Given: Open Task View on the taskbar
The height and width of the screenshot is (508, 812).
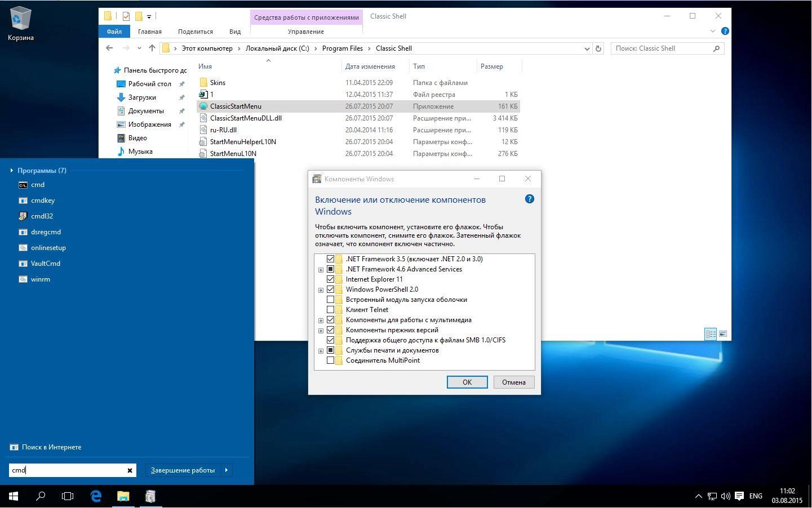Looking at the screenshot, I should pos(68,496).
